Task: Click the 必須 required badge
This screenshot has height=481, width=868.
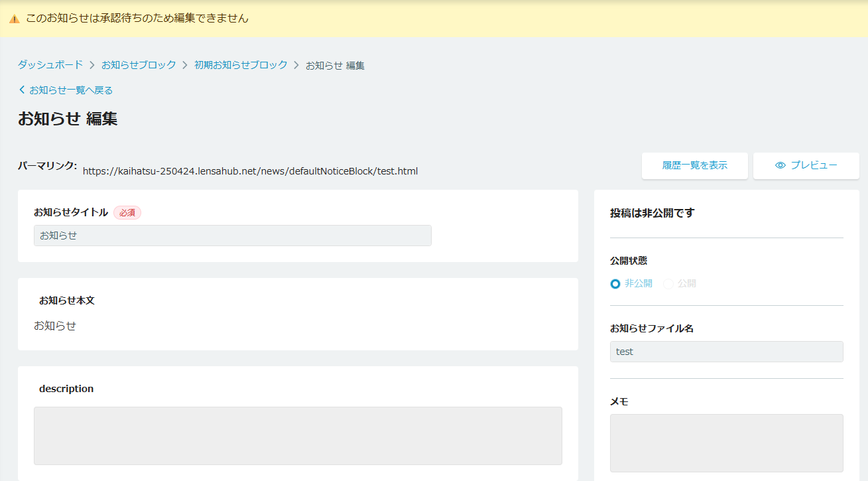Action: (127, 213)
